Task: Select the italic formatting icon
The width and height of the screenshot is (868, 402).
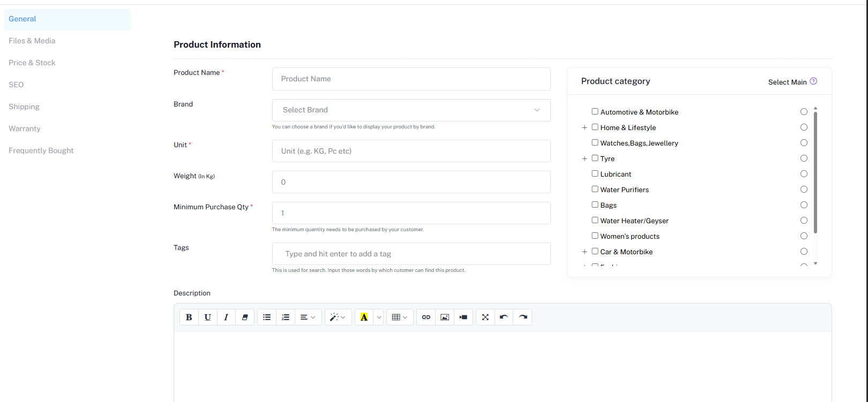Action: [x=226, y=317]
